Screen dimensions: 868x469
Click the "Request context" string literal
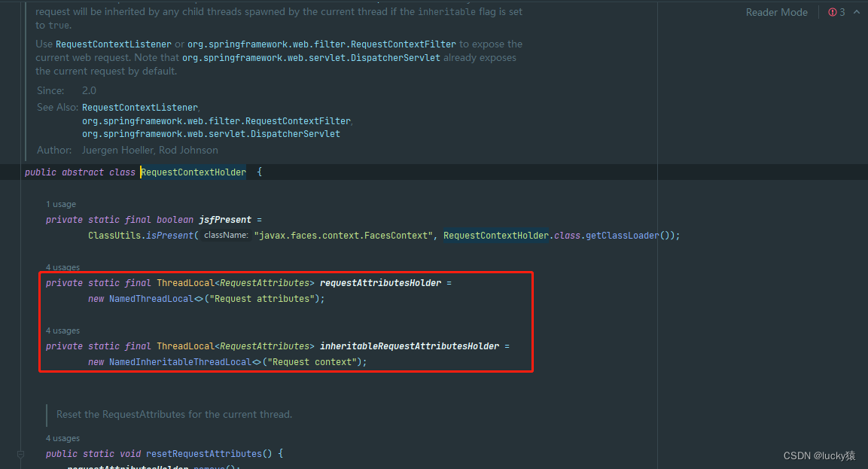(x=312, y=361)
